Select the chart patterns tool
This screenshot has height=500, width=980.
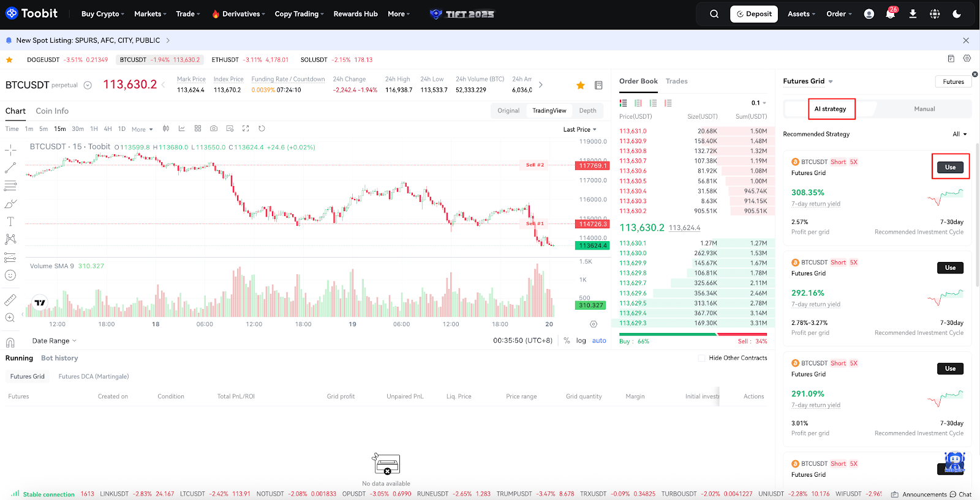10,239
